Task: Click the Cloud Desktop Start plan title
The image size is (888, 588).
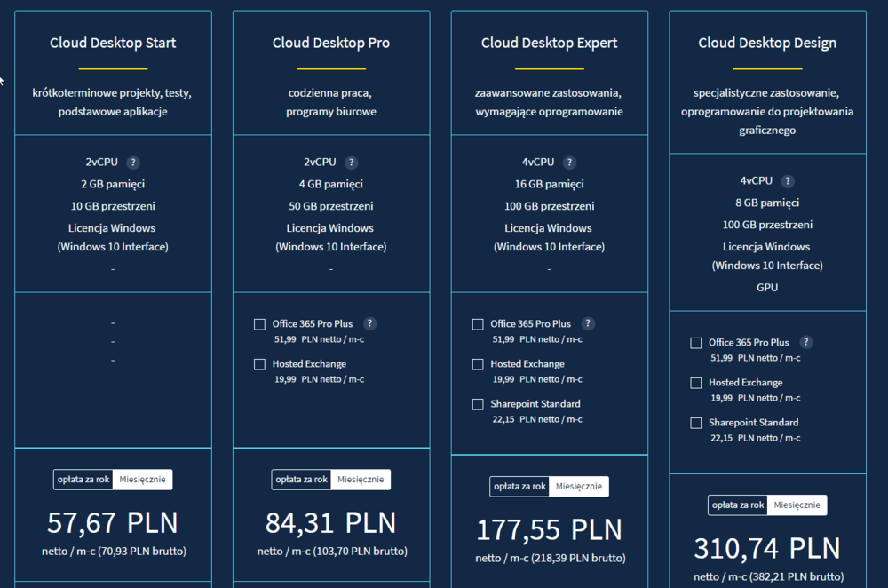Action: tap(113, 43)
